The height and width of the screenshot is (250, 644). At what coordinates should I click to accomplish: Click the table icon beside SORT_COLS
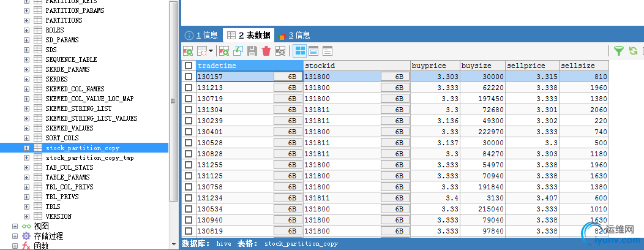(38, 138)
